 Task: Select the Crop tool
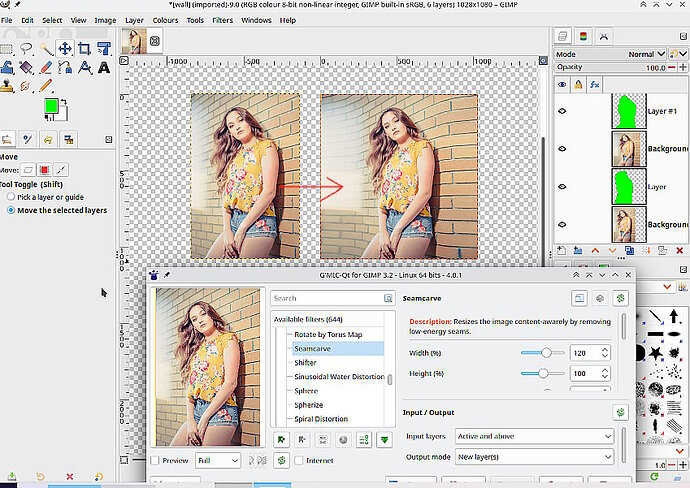(x=84, y=48)
